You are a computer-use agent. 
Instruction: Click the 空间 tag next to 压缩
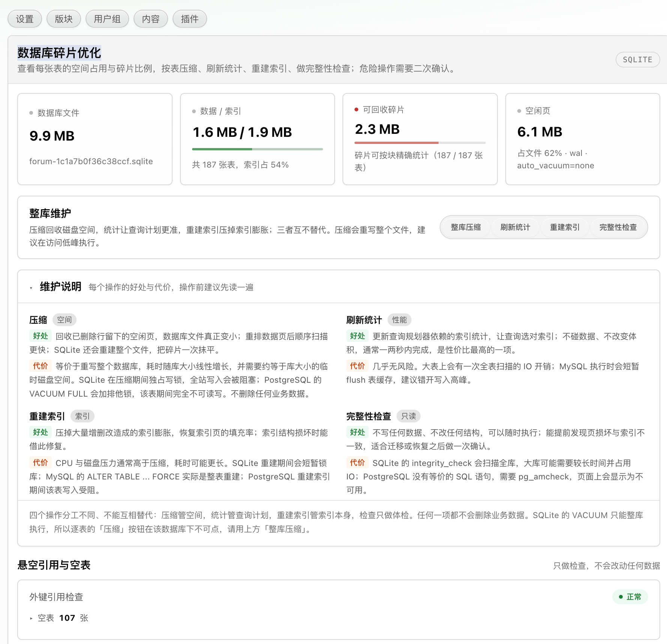(65, 320)
